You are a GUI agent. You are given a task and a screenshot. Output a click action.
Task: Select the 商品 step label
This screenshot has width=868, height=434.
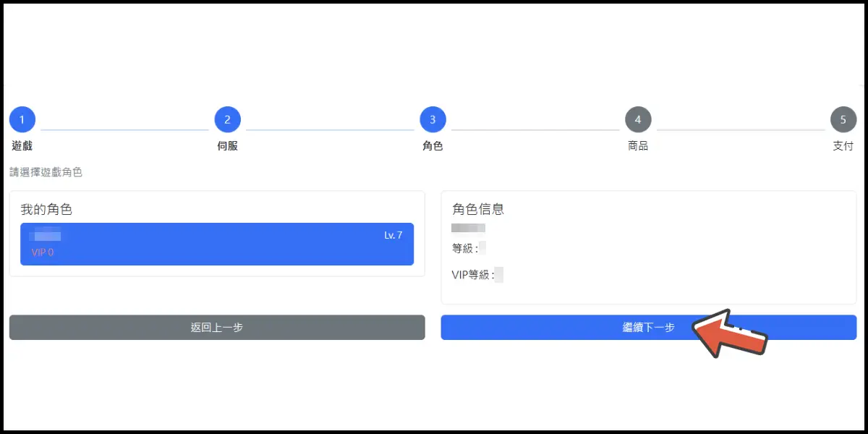pos(638,146)
